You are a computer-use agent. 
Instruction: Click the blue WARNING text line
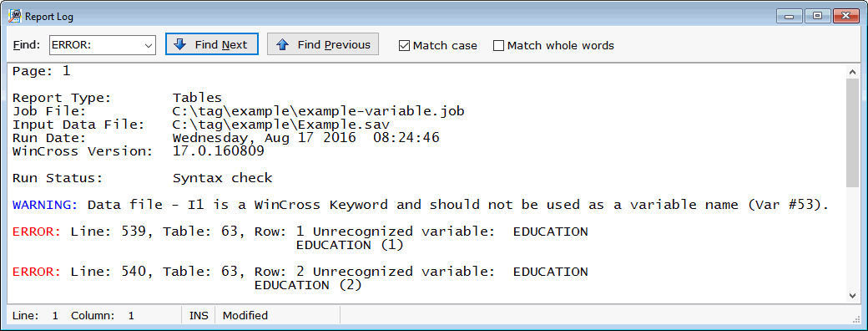click(421, 205)
